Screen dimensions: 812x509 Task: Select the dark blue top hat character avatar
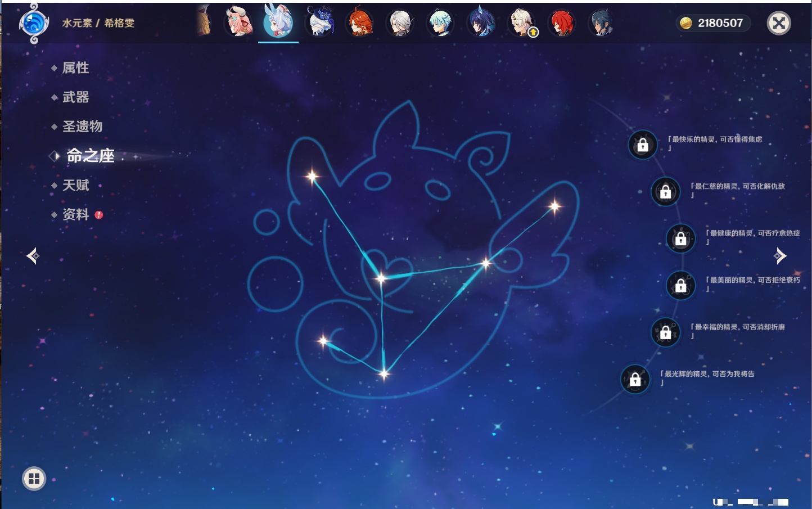pos(319,22)
